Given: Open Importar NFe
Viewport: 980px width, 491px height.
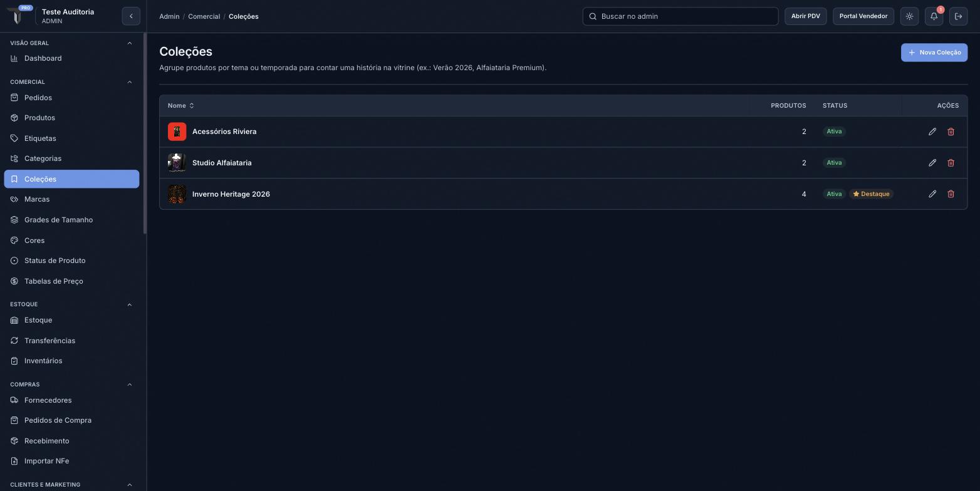Looking at the screenshot, I should tap(71, 461).
